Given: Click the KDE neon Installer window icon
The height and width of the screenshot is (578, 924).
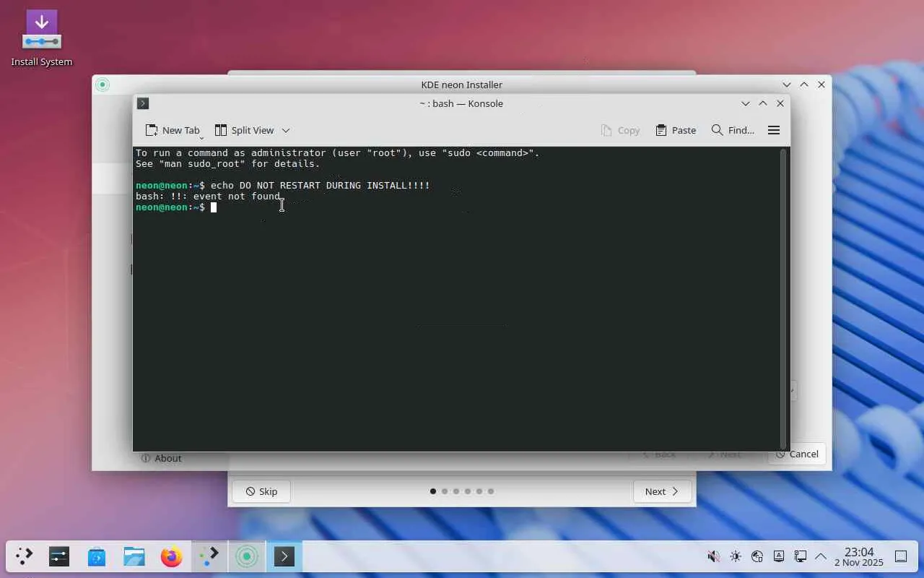Looking at the screenshot, I should 103,85.
